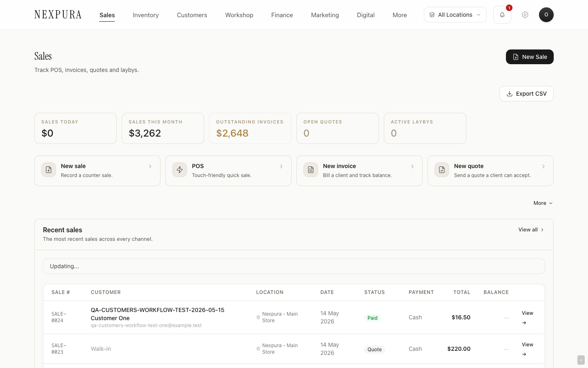Click the chevron on the New invoice card
The width and height of the screenshot is (588, 368).
412,166
